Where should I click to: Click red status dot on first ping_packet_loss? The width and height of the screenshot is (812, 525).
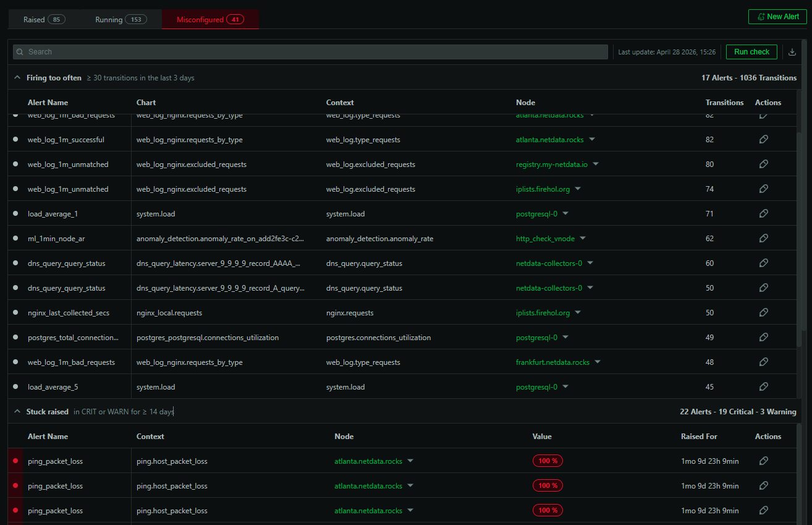coord(15,461)
